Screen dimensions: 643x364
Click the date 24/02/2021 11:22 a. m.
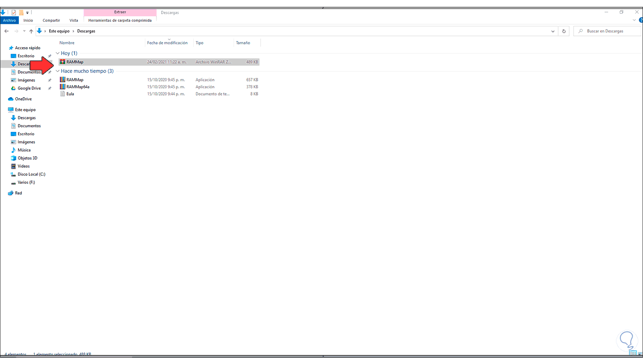coord(167,62)
